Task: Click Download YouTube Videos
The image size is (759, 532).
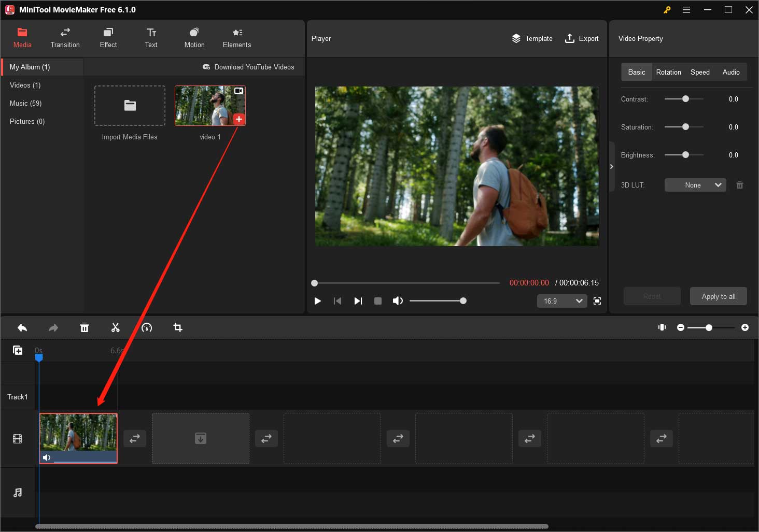Action: [x=249, y=67]
